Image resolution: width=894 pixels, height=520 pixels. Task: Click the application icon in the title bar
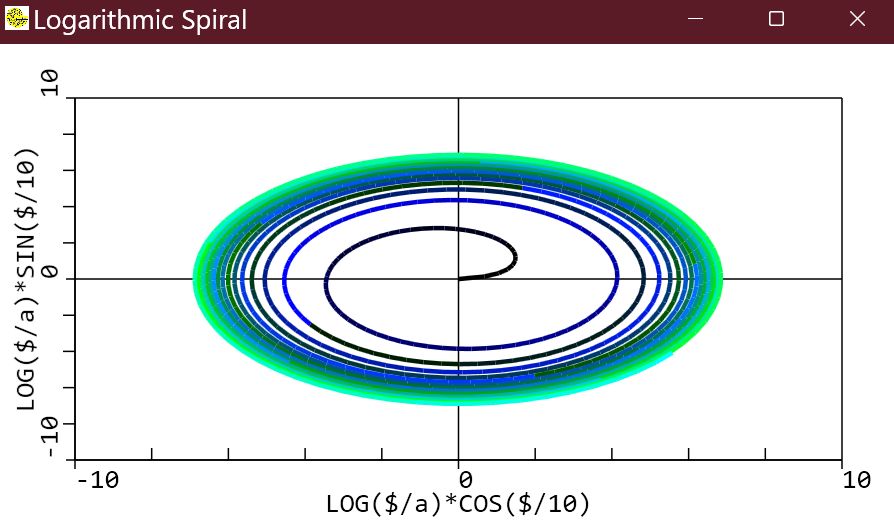point(17,19)
